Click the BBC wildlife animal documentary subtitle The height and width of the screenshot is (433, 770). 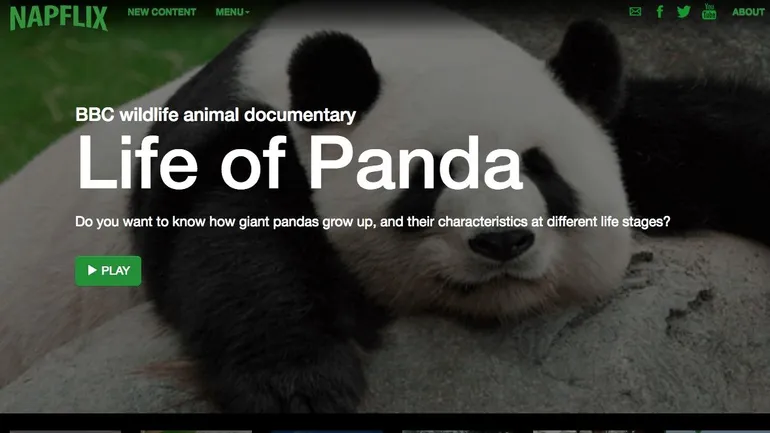(x=216, y=115)
